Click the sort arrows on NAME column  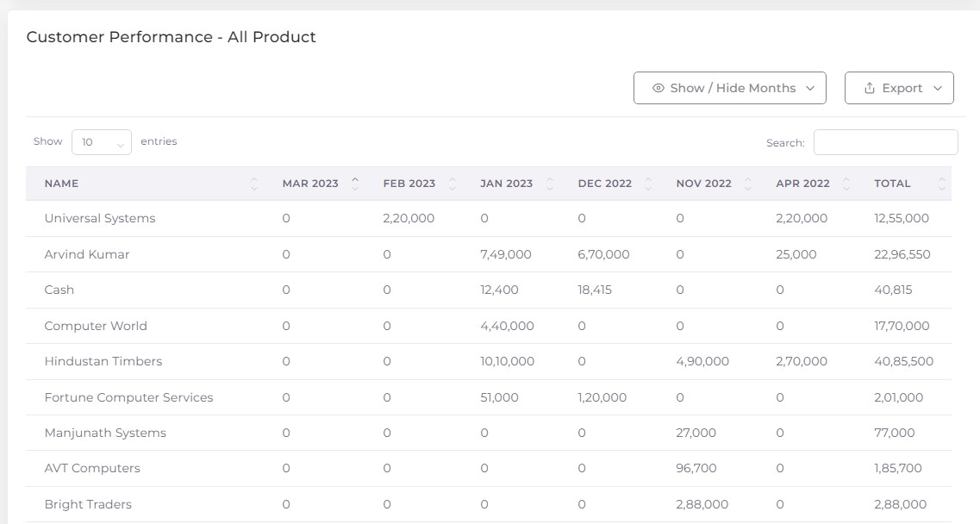coord(253,183)
